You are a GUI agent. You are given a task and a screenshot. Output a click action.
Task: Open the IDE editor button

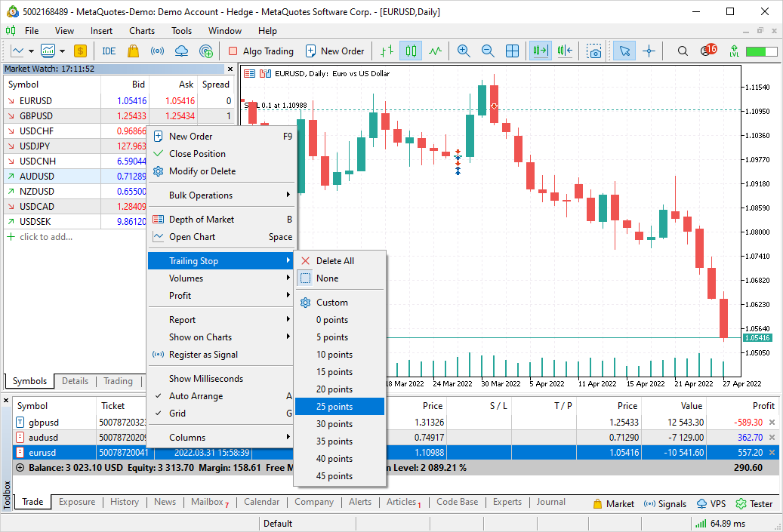(109, 51)
